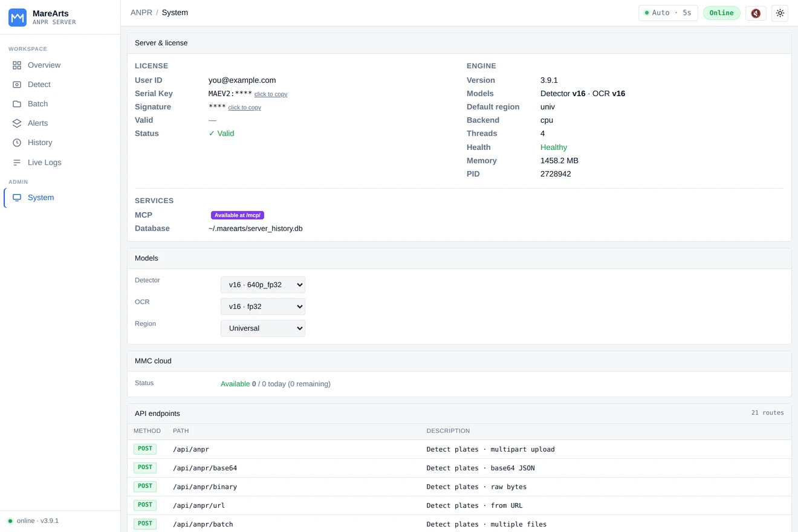The image size is (798, 532).
Task: Select the /api/anpr/batch path text
Action: [x=203, y=524]
